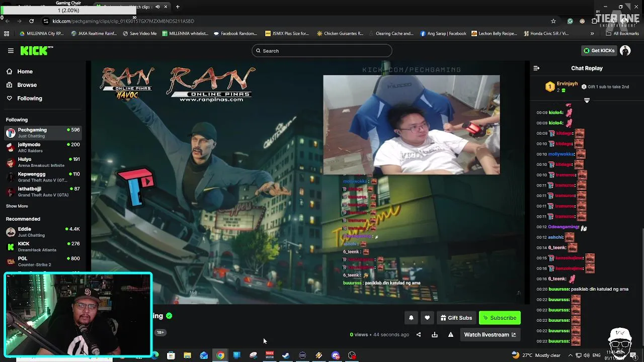Open Chrome from the Windows taskbar

click(220, 355)
